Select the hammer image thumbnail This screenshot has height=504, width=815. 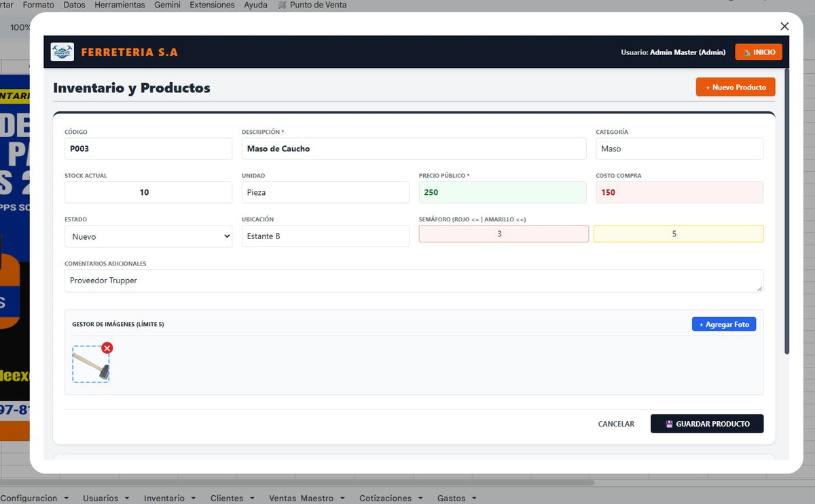coord(91,365)
